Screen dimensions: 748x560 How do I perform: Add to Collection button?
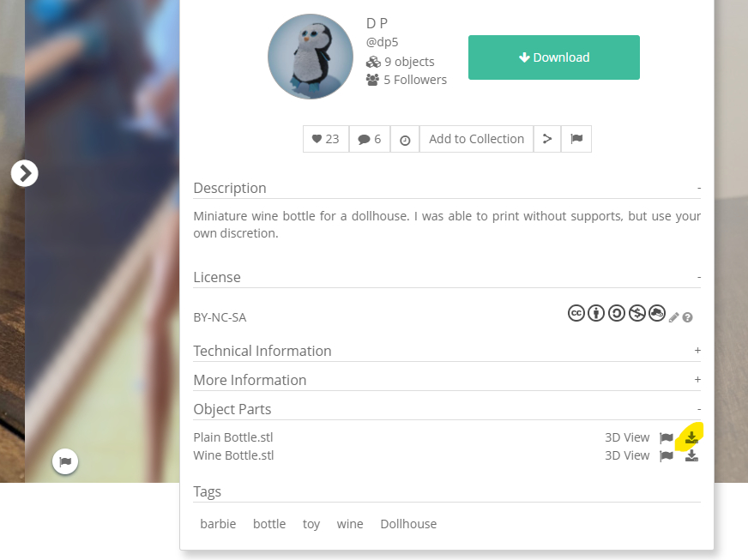click(476, 139)
